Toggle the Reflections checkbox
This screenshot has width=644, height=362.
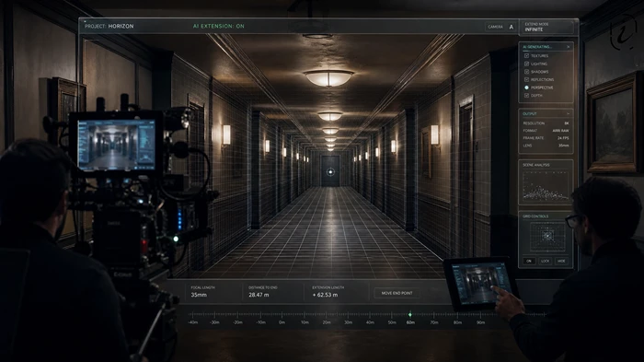(526, 79)
